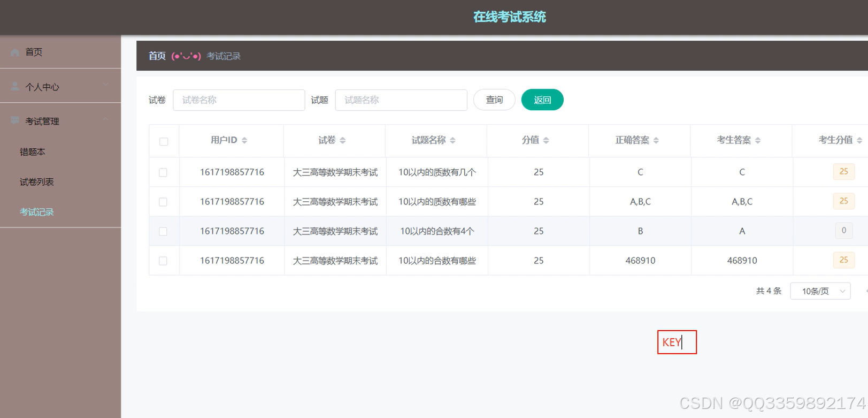Open the 10条/页 page size dropdown
This screenshot has height=418, width=868.
coord(820,291)
